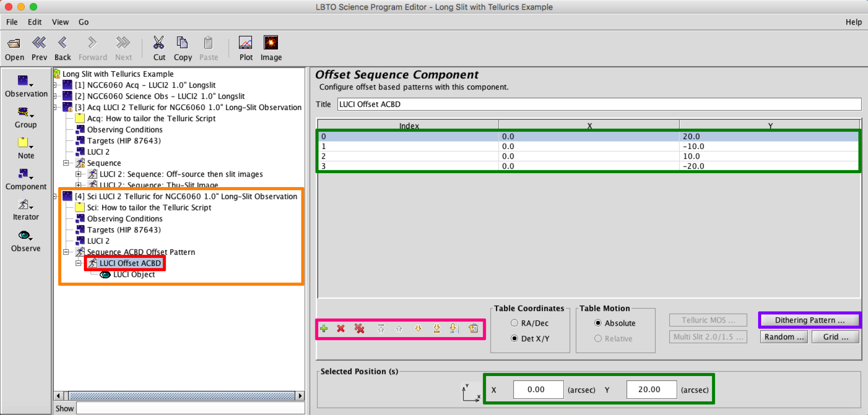Click the Open program toolbar icon

[x=14, y=43]
